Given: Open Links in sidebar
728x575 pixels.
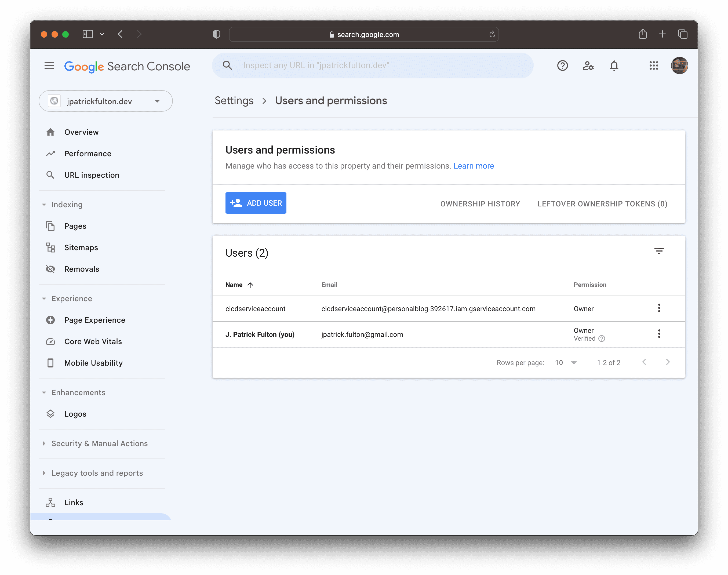Looking at the screenshot, I should 74,502.
